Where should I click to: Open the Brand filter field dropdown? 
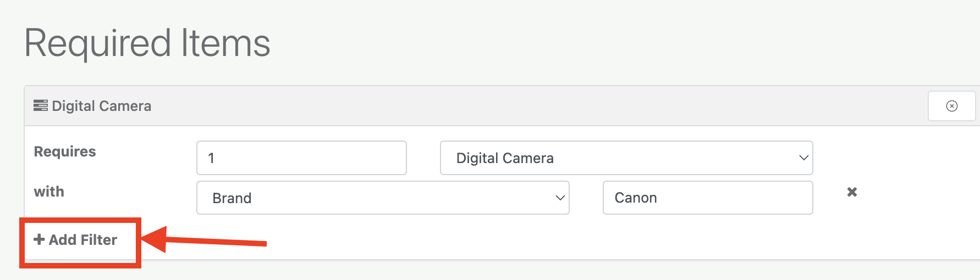383,198
